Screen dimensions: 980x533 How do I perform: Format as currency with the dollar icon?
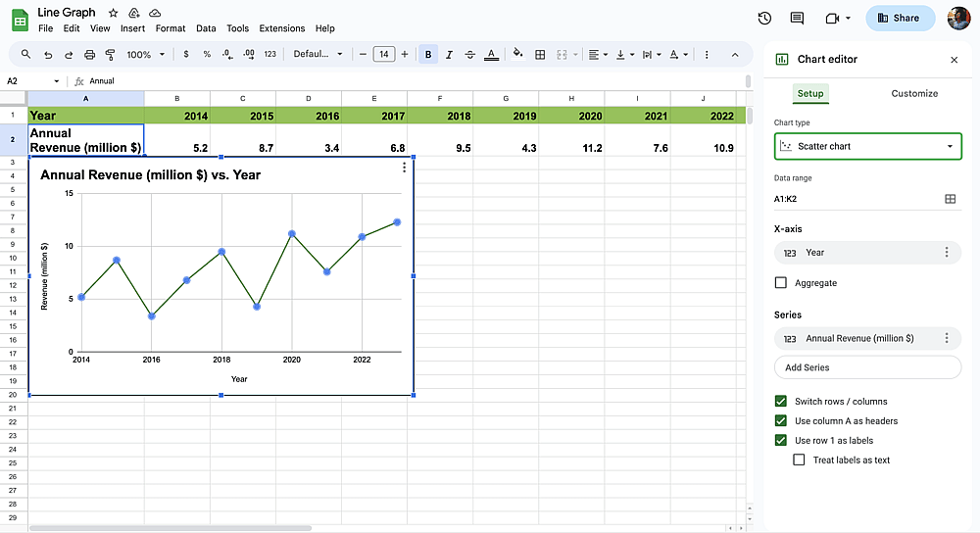pyautogui.click(x=185, y=54)
